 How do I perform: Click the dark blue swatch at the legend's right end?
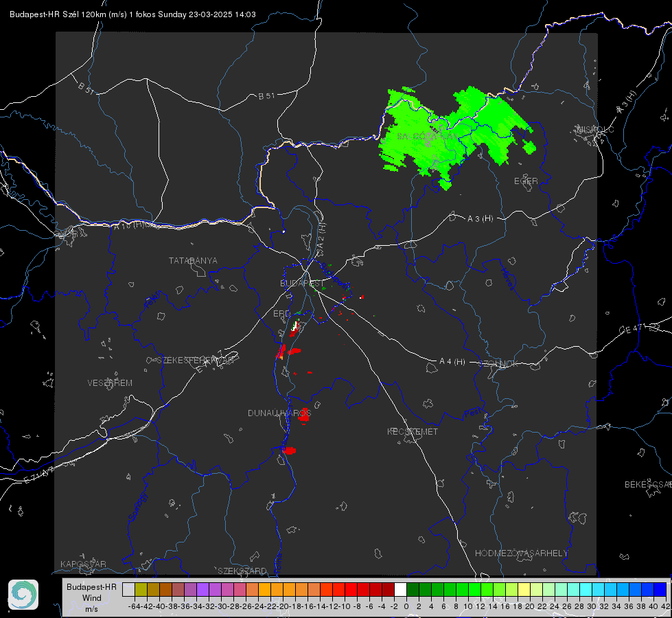click(660, 589)
